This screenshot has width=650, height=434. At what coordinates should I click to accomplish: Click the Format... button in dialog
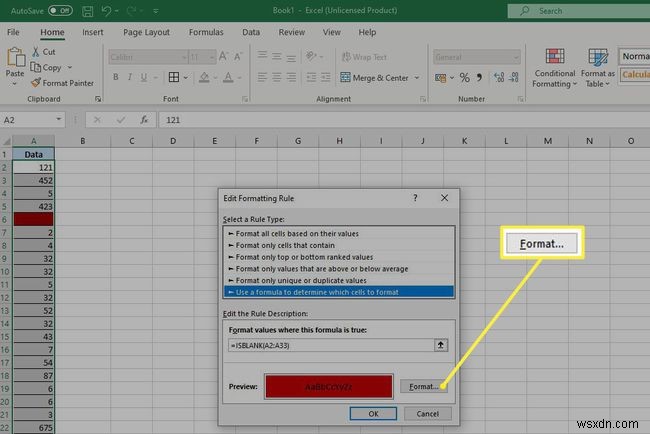(424, 386)
